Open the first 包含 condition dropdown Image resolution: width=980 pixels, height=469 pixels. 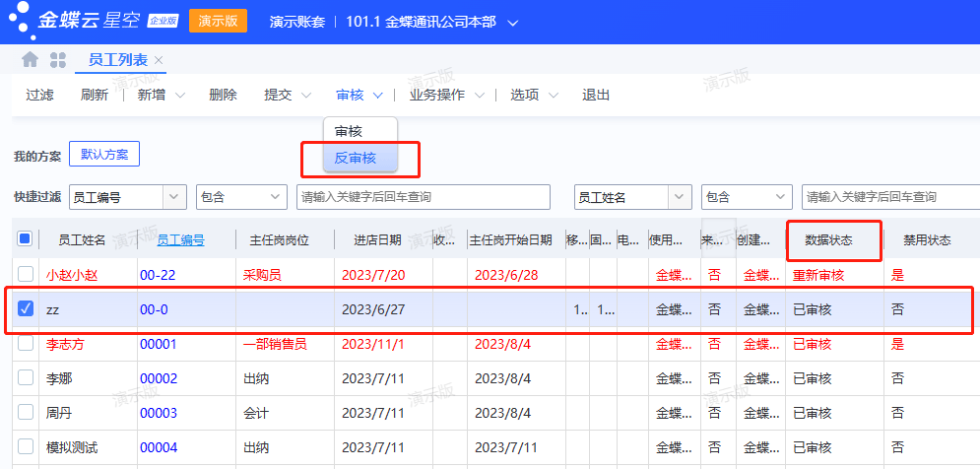(242, 197)
